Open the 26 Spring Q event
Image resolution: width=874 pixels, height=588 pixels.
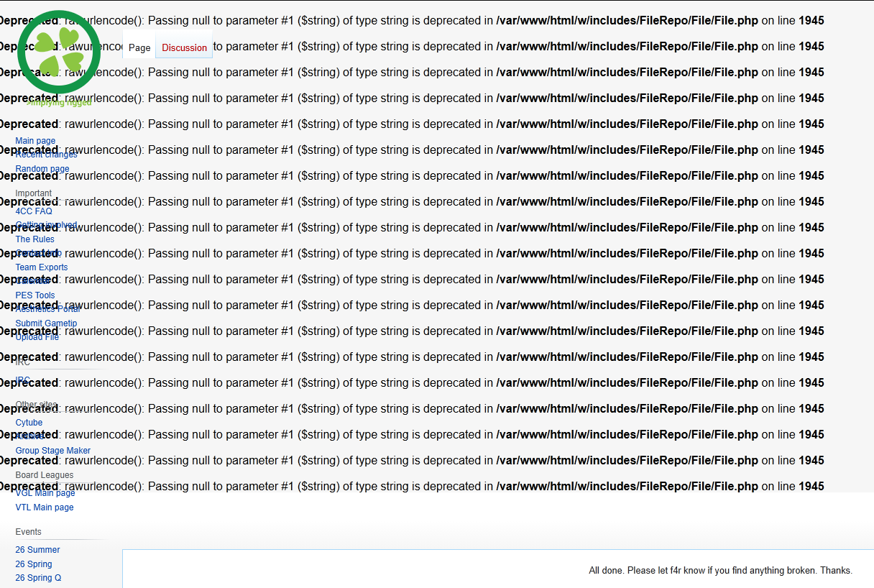coord(38,578)
